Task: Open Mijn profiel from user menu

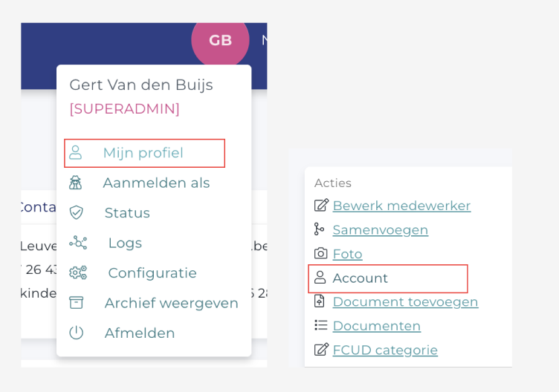Action: [x=143, y=153]
